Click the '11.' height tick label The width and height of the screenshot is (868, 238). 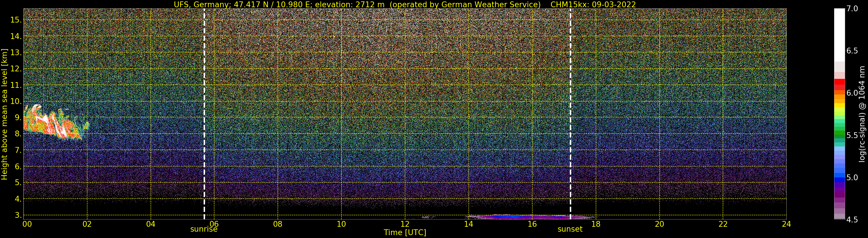16,85
